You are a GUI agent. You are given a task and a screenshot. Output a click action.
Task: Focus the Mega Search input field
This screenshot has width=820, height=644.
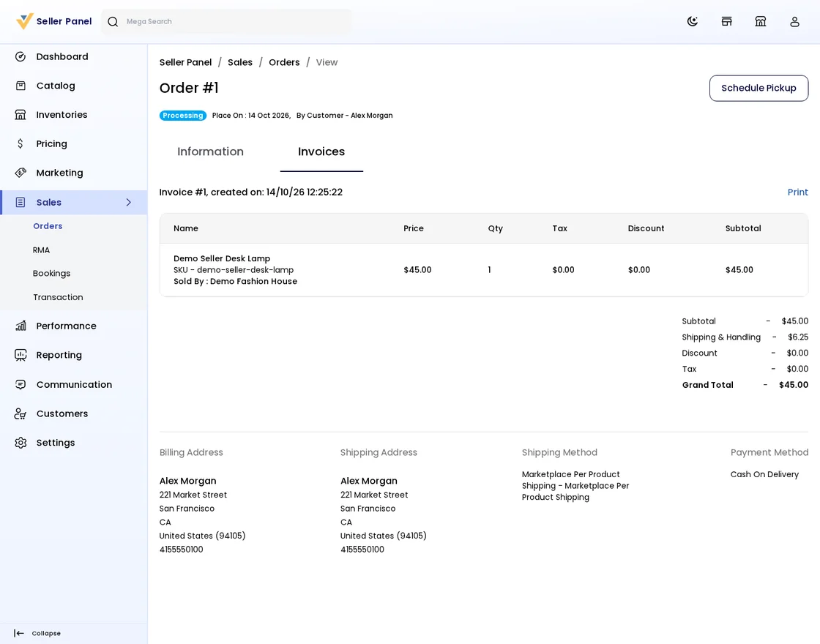[226, 21]
